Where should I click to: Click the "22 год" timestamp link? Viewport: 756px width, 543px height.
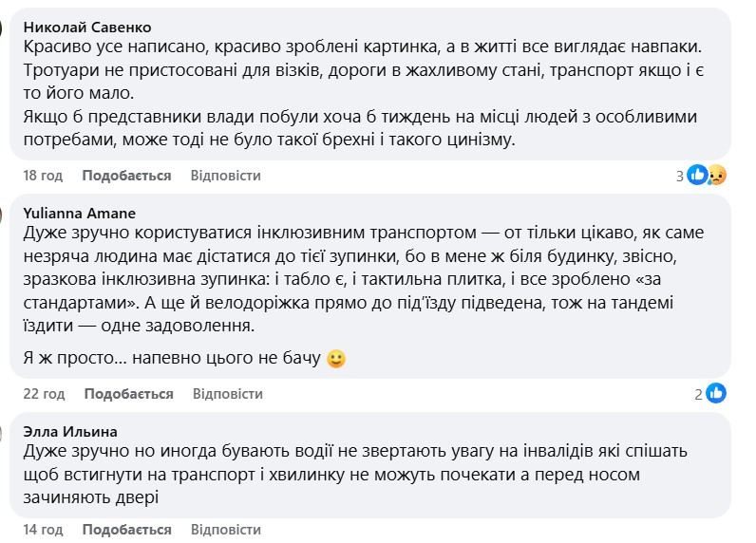coord(44,394)
